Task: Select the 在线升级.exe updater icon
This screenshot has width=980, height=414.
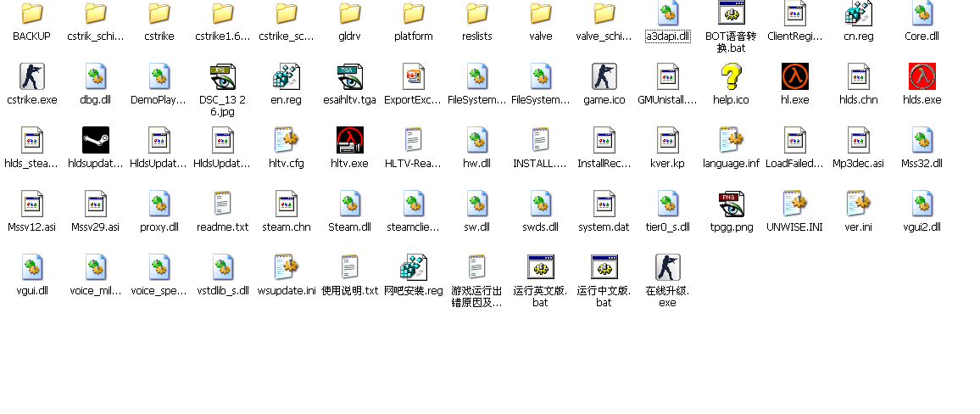Action: click(x=667, y=267)
